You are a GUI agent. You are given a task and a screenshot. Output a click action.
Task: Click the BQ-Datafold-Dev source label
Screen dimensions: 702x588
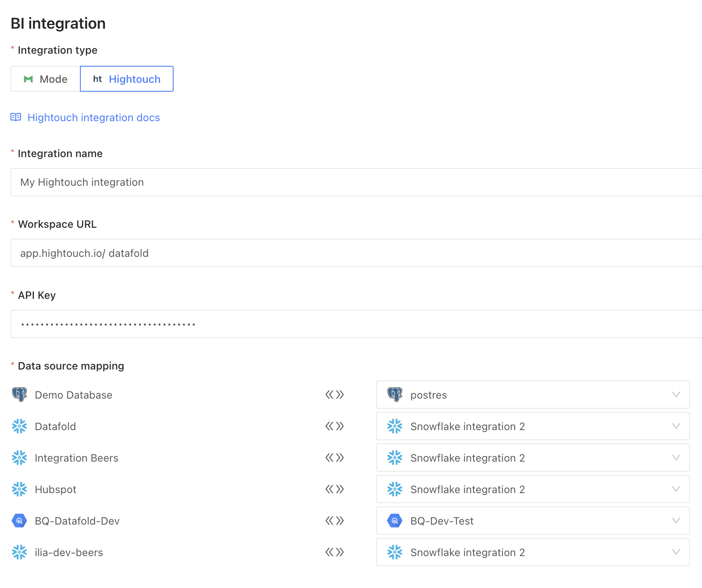click(x=77, y=521)
